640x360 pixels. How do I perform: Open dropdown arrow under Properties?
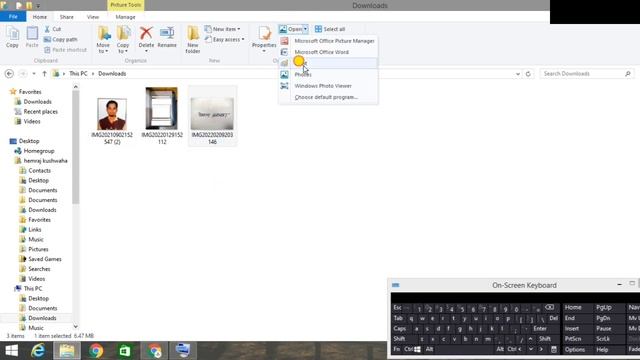pyautogui.click(x=264, y=51)
